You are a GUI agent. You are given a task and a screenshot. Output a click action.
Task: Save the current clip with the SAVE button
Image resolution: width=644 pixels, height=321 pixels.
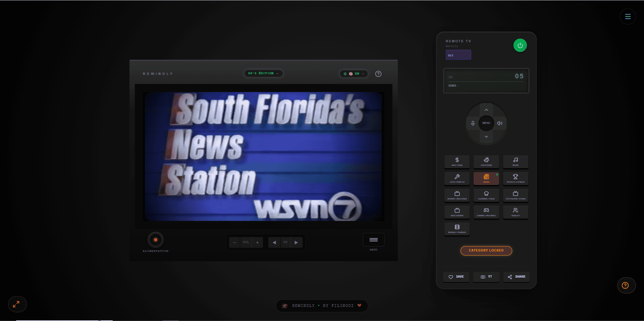point(456,277)
